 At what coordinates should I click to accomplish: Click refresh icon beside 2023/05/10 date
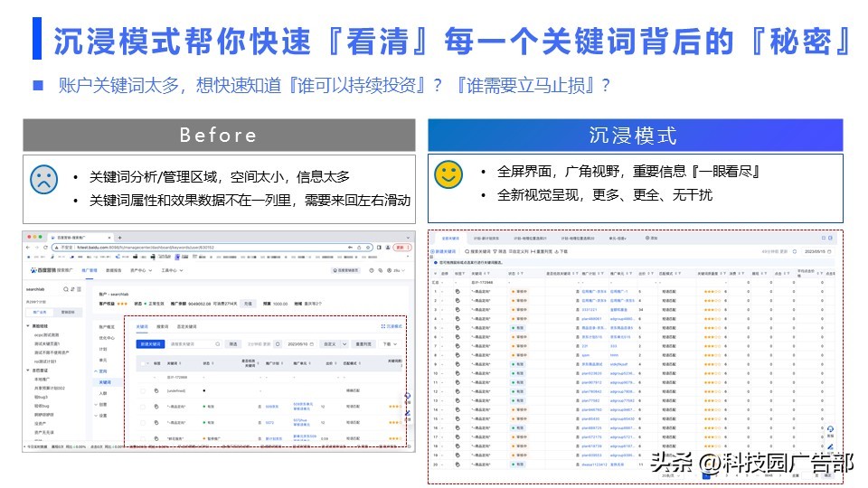click(x=278, y=343)
